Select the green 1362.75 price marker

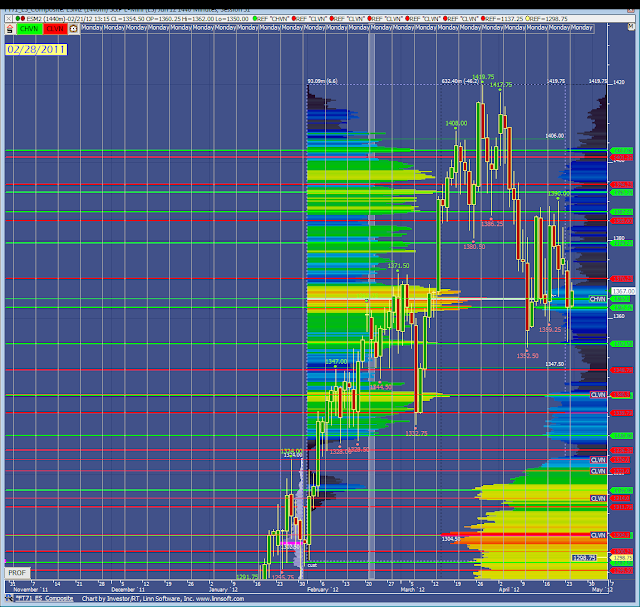tap(621, 308)
